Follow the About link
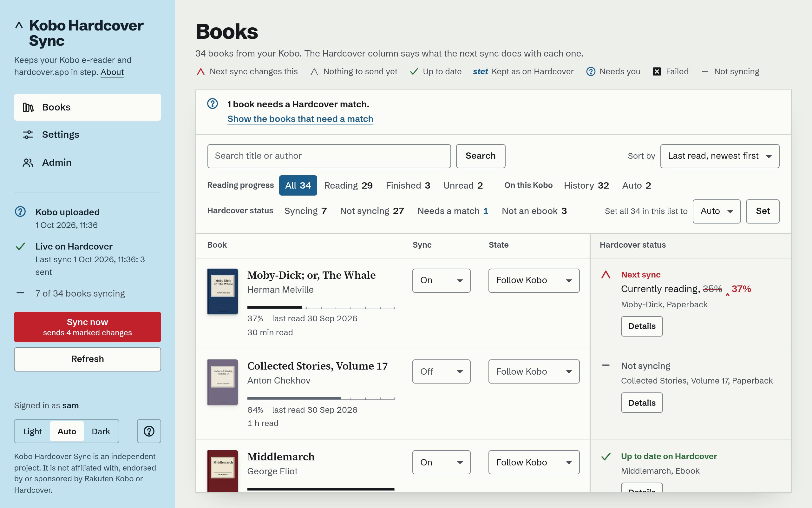 tap(112, 72)
